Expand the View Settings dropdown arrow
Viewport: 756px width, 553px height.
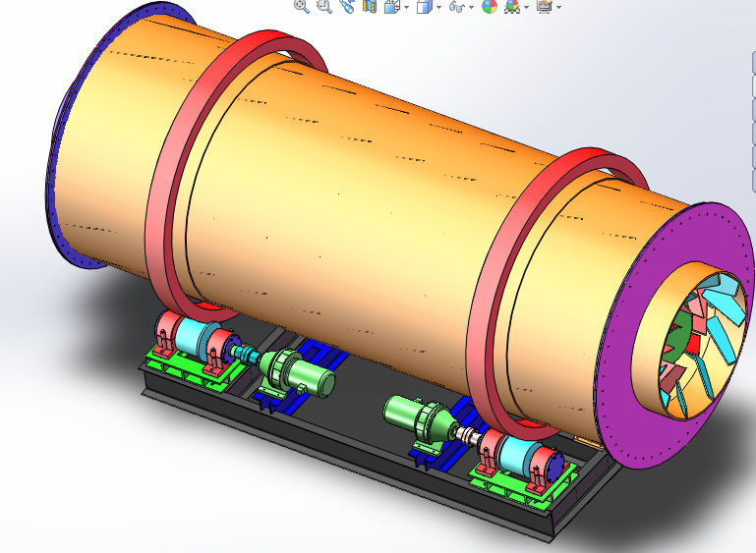point(558,7)
